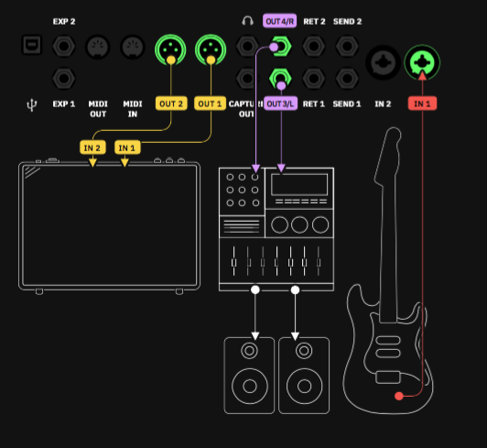487x448 pixels.
Task: Click the mixer audio interface illustration
Action: [276, 229]
